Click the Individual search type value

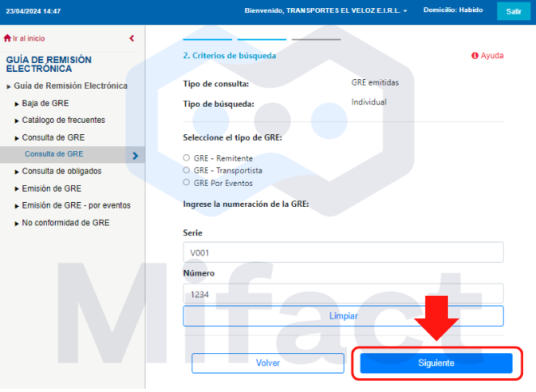(x=369, y=102)
